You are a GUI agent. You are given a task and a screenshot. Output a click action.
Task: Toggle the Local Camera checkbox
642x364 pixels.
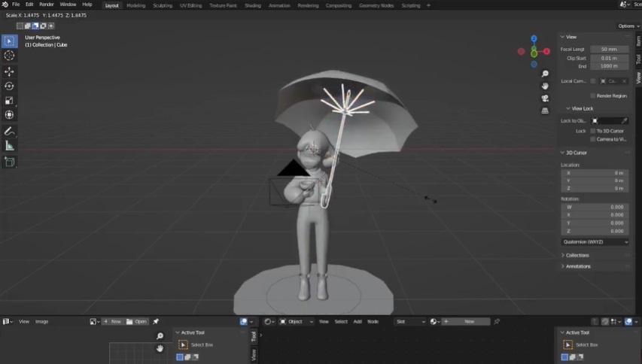[x=593, y=81]
